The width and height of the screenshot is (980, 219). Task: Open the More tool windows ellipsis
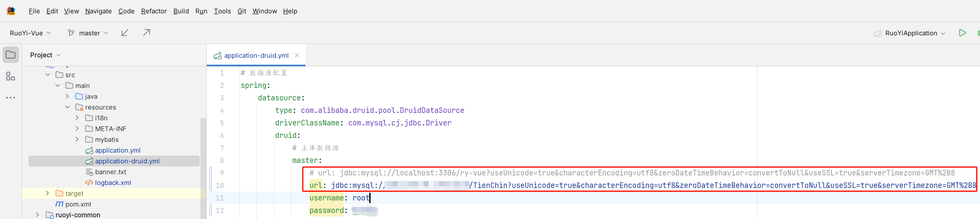(11, 98)
